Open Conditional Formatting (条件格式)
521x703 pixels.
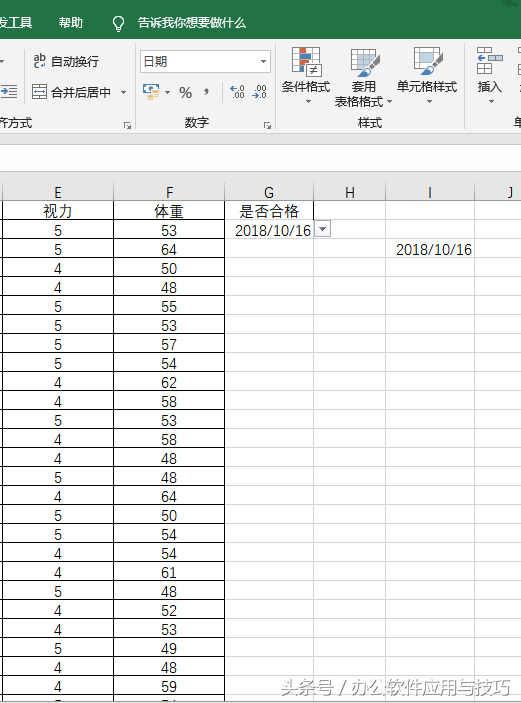(x=306, y=76)
